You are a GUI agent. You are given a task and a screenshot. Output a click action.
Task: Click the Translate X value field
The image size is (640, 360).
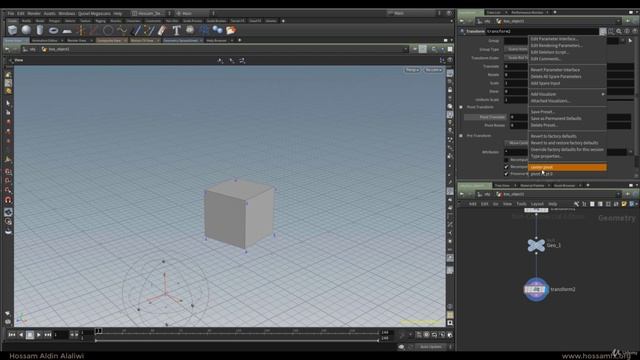(516, 67)
